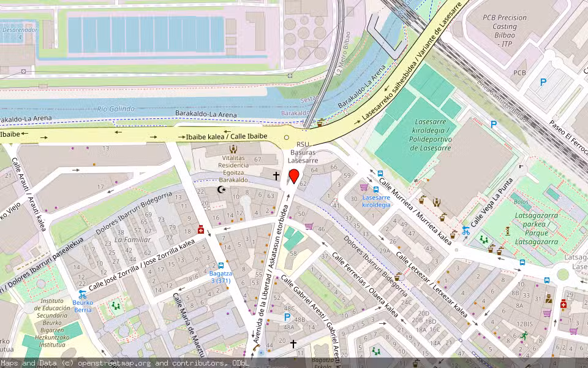Screen dimensions: 588x368
Task: Click the green playground icon in Latsagazarra park
Action: coord(484,240)
